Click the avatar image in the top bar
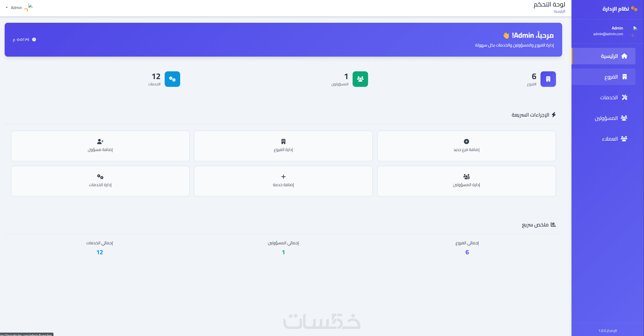The image size is (644, 336). (x=30, y=6)
